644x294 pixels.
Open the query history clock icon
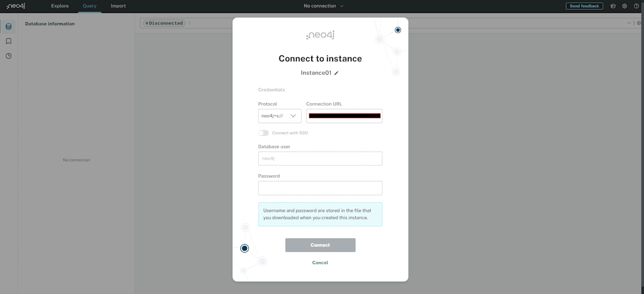click(9, 56)
